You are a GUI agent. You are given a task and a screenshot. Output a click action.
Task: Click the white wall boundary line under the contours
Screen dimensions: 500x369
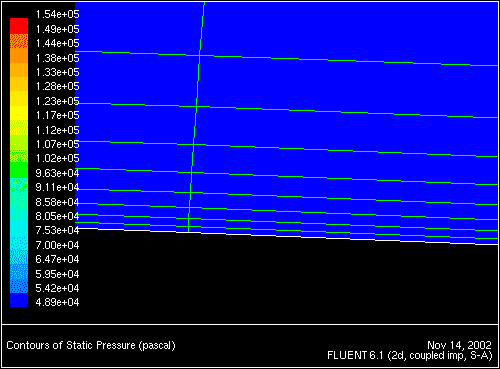pos(287,236)
